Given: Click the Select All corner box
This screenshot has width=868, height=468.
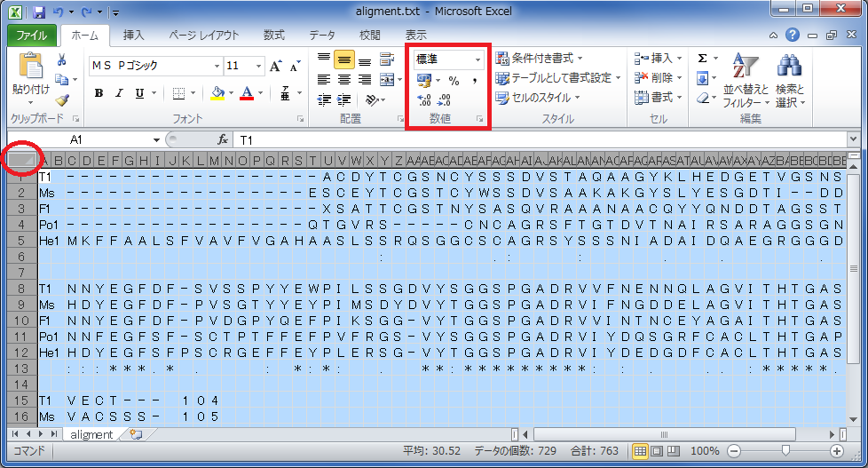Looking at the screenshot, I should 22,160.
